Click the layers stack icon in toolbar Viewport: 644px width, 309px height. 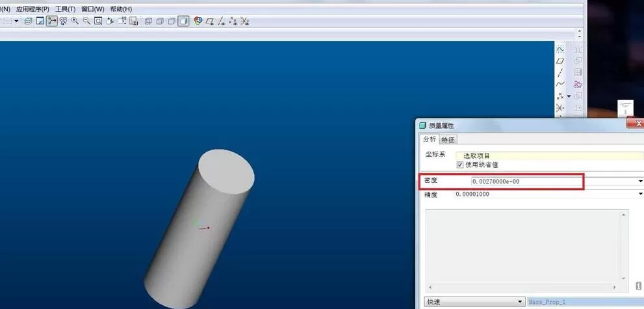(29, 21)
